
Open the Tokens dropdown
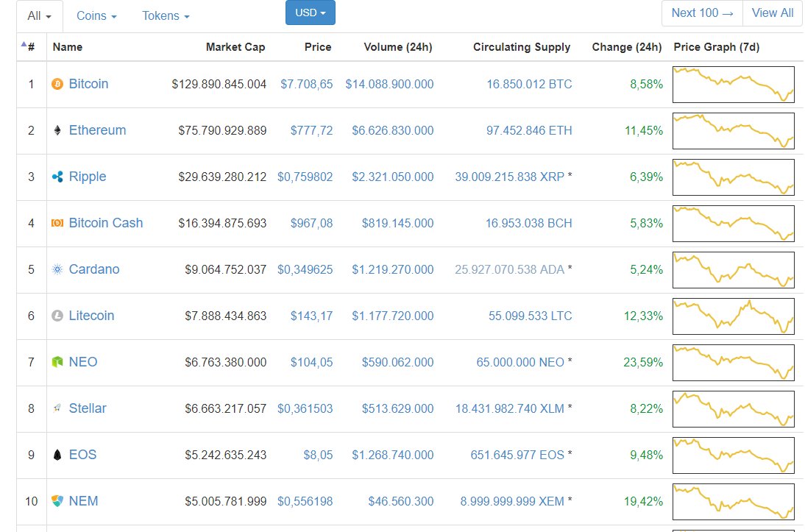click(166, 16)
